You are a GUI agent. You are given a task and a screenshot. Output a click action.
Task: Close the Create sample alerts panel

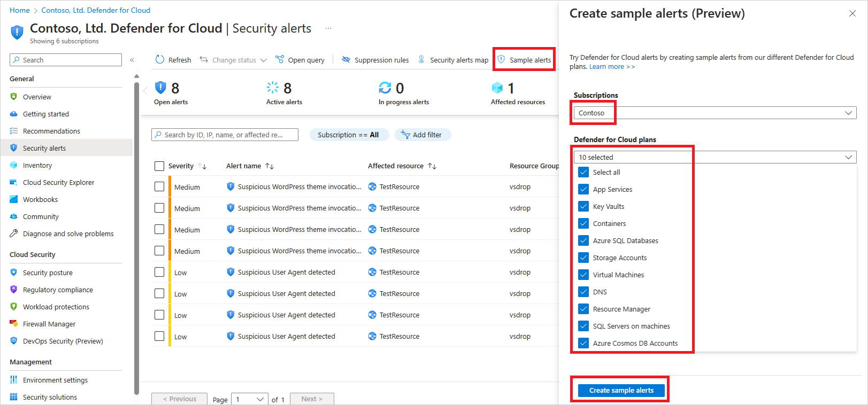pyautogui.click(x=852, y=13)
